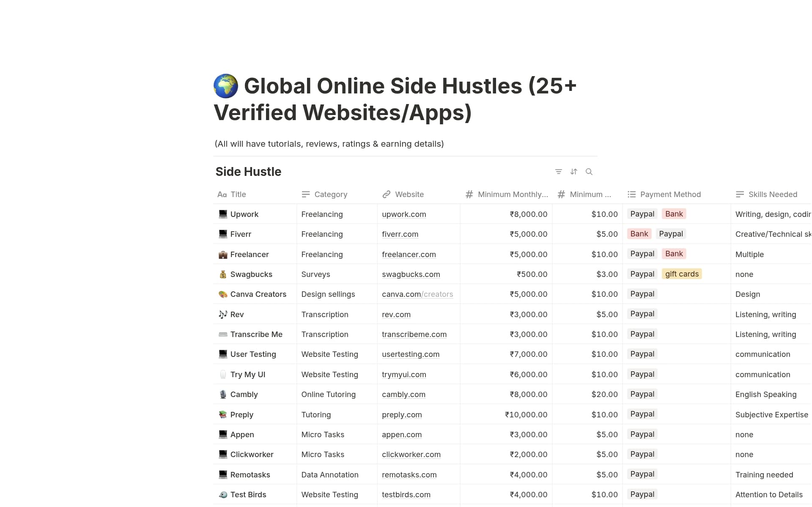The width and height of the screenshot is (812, 507).
Task: Open the cambly.com link
Action: (x=403, y=395)
